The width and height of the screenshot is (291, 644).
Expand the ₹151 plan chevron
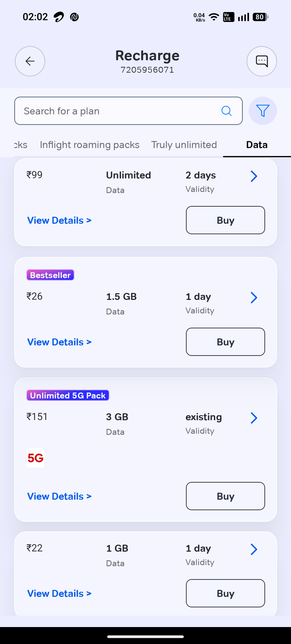[254, 418]
